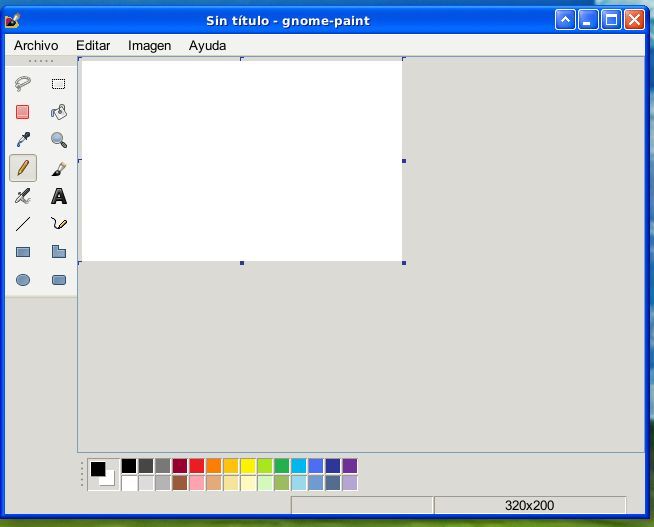Select the rectangle shape tool
654x527 pixels.
[23, 252]
